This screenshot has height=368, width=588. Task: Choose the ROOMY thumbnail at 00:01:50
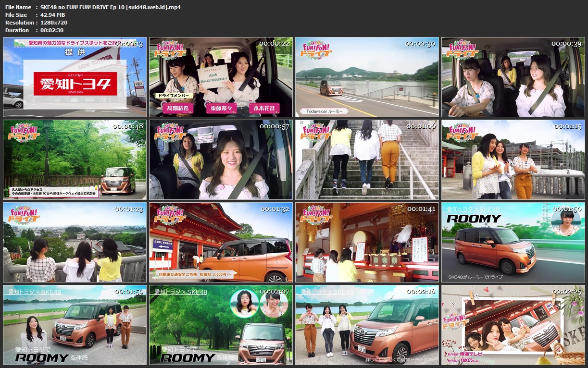(x=513, y=242)
